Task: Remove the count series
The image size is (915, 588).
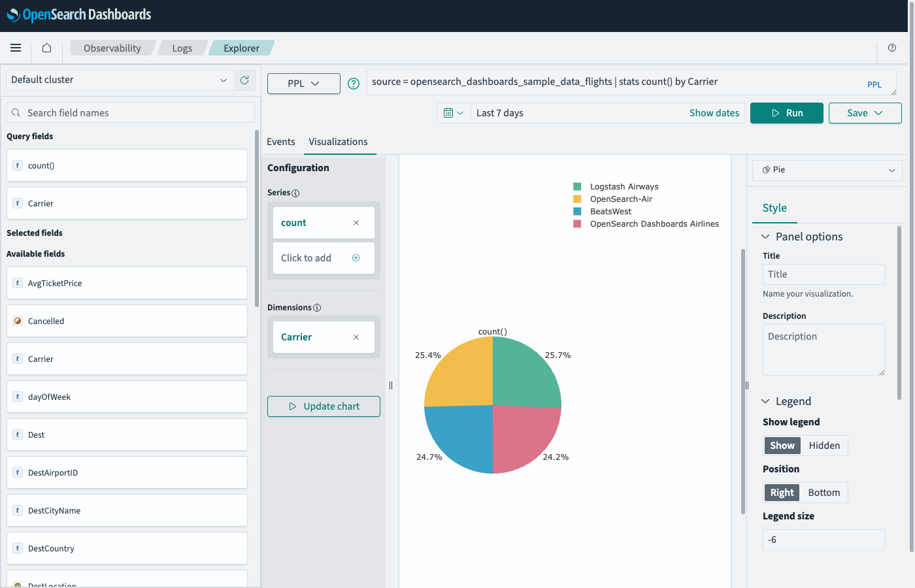Action: tap(356, 223)
